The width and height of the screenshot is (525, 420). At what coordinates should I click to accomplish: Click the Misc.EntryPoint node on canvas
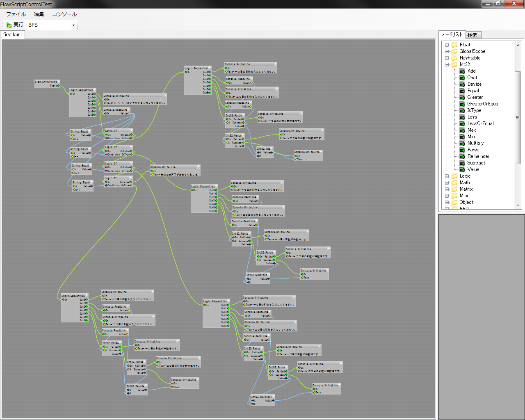(47, 82)
